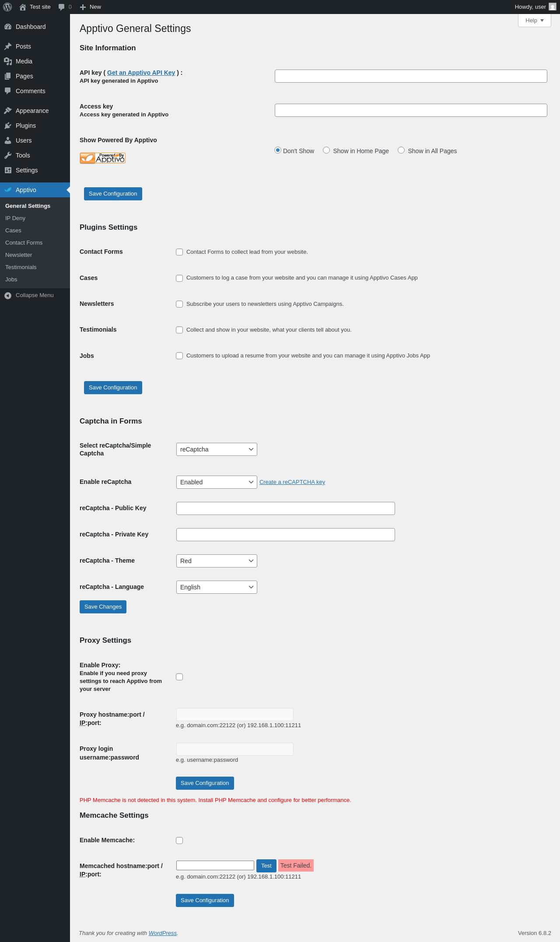Screen dimensions: 560x942
Task: Click the Tools wrench icon
Action: click(8, 155)
